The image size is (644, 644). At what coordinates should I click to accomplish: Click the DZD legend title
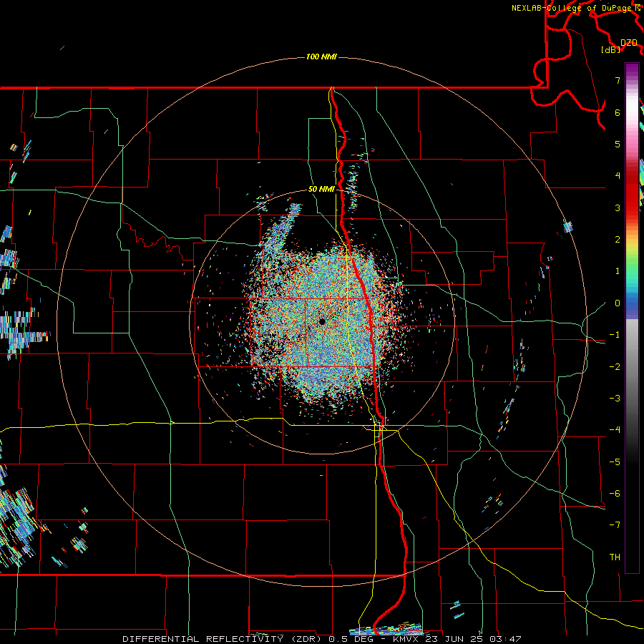pos(629,43)
